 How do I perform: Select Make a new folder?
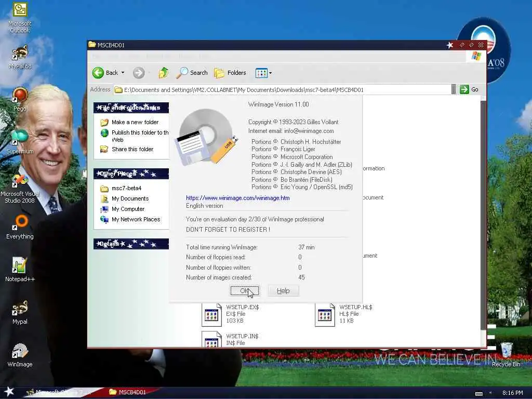tap(135, 122)
